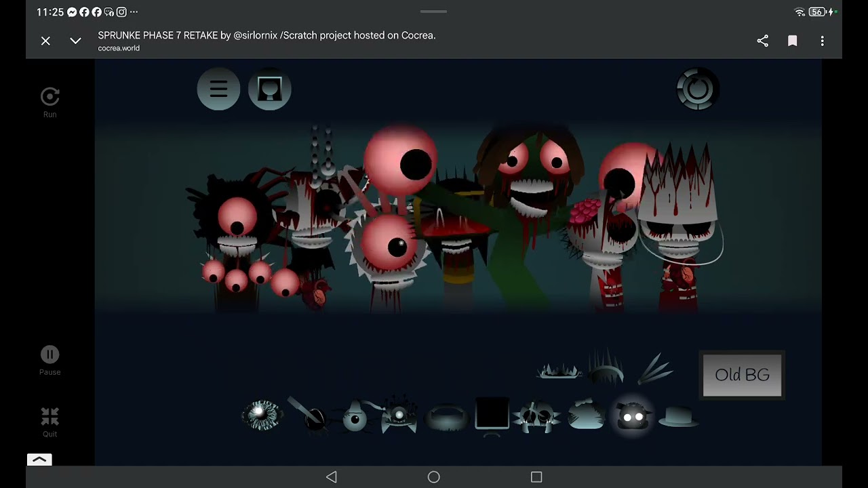Pick the three-feather claw icon
The width and height of the screenshot is (868, 488).
point(654,368)
